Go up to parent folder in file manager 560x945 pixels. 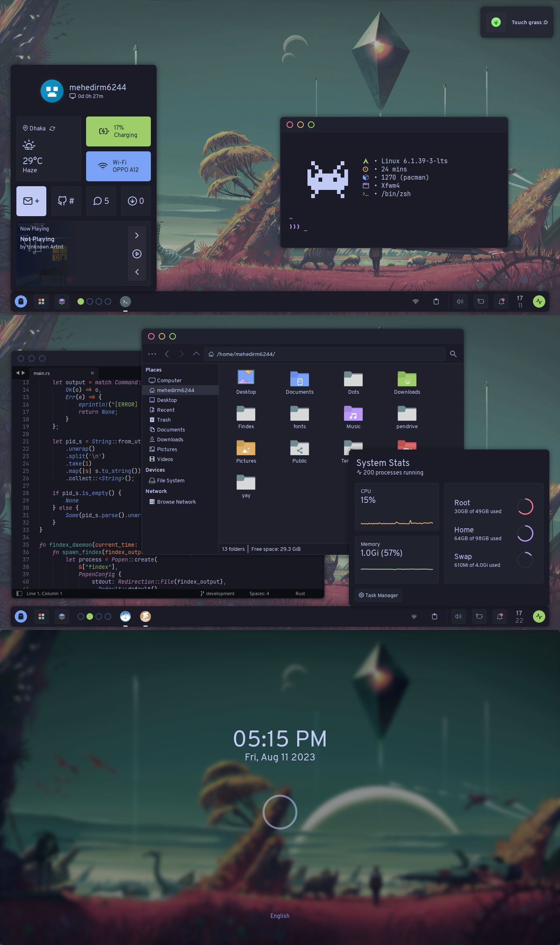[196, 354]
